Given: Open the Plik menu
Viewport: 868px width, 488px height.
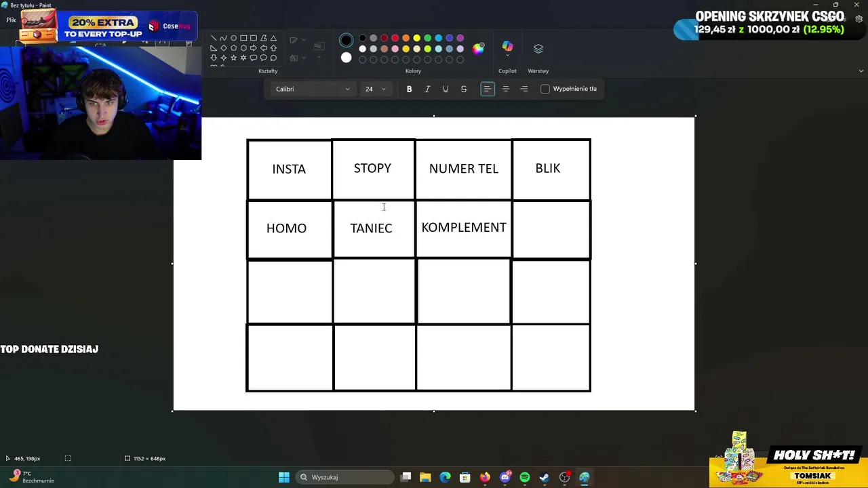Looking at the screenshot, I should point(11,20).
